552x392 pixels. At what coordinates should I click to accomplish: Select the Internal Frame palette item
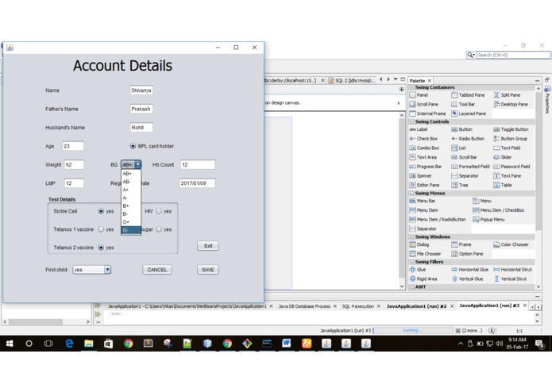[x=427, y=113]
